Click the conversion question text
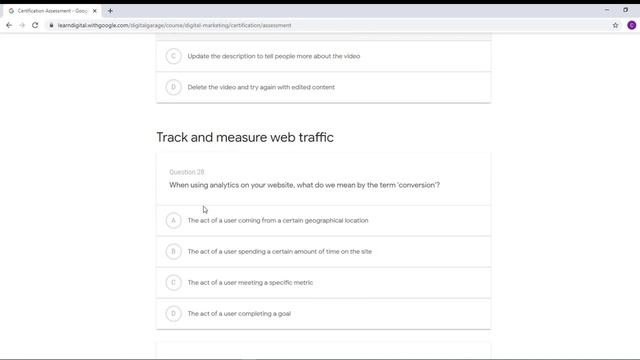Screen dimensions: 640x360 click(304, 185)
